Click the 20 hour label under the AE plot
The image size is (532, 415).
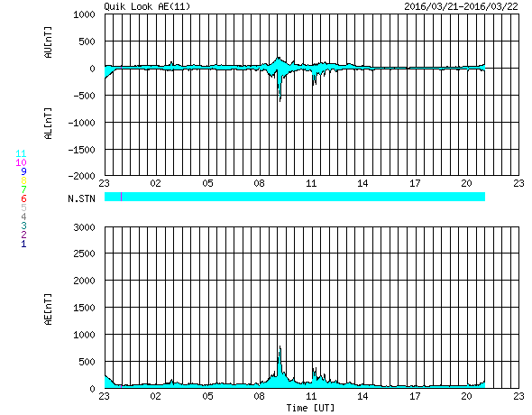(x=466, y=396)
